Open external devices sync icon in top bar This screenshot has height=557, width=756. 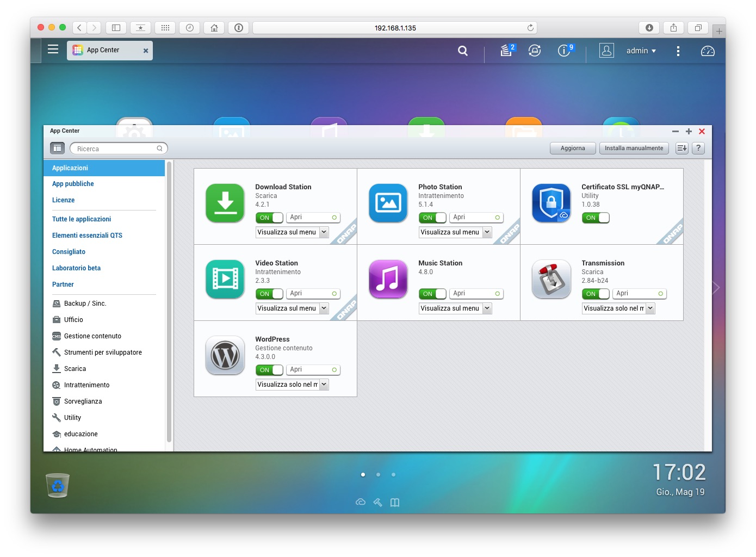[535, 51]
